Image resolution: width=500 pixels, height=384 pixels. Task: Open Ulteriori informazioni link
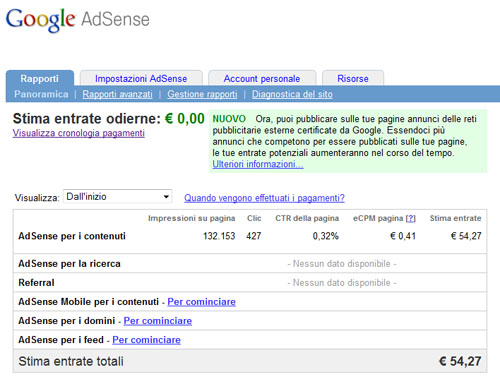258,164
